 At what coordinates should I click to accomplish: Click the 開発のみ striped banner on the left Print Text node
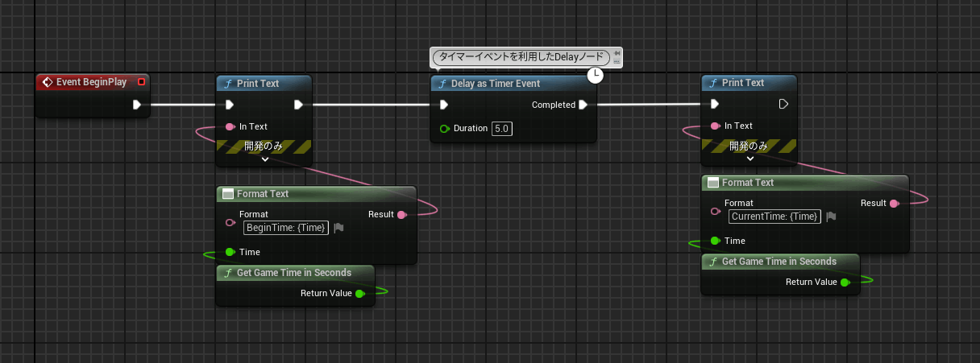(264, 146)
